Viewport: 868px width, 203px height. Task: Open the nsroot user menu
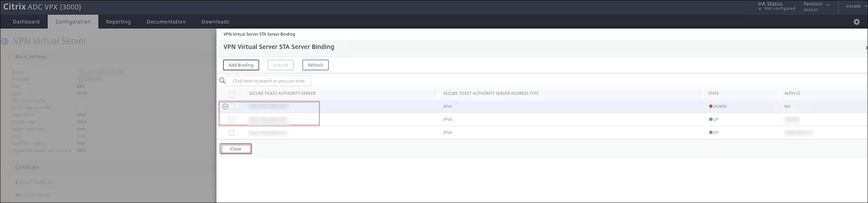pos(856,6)
